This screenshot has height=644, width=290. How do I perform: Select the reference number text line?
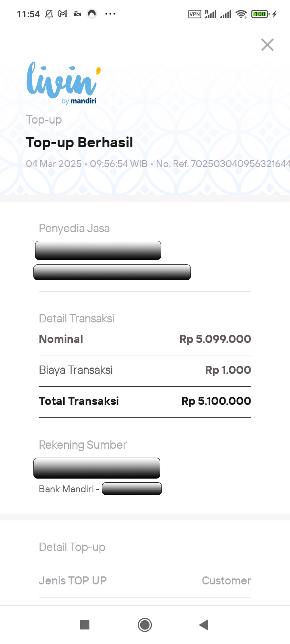pyautogui.click(x=158, y=164)
